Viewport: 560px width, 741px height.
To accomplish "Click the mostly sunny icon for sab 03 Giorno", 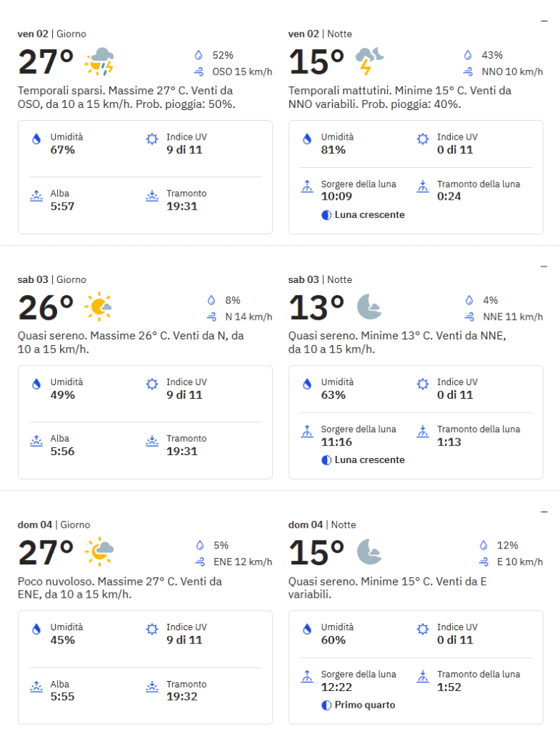I will 98,307.
